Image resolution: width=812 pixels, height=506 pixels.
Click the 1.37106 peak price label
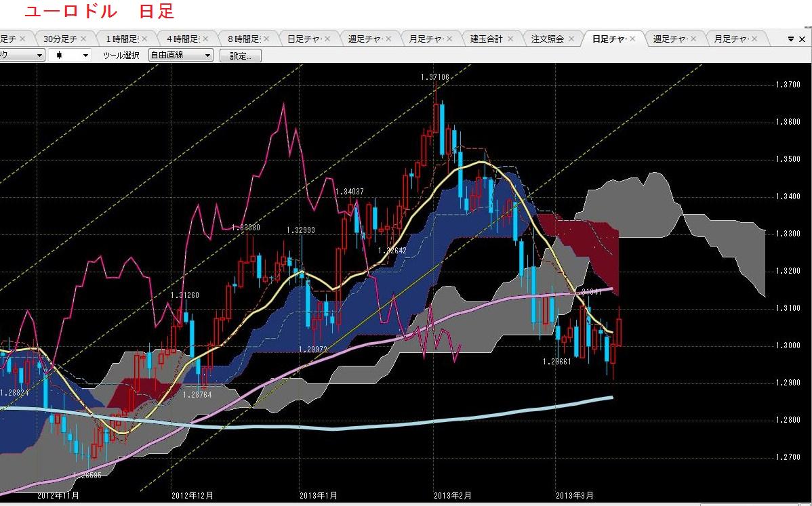pyautogui.click(x=435, y=77)
